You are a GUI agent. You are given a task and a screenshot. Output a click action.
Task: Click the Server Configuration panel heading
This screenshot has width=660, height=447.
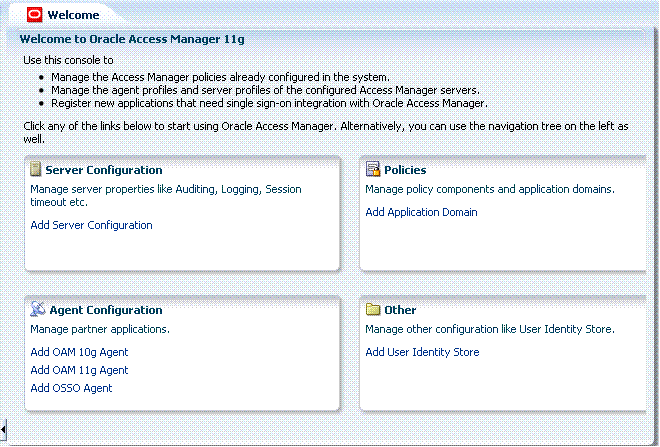click(x=104, y=170)
